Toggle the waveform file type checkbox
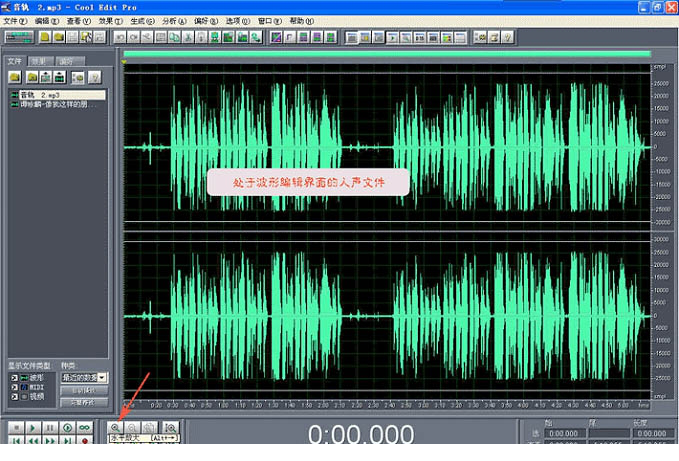 (x=14, y=378)
